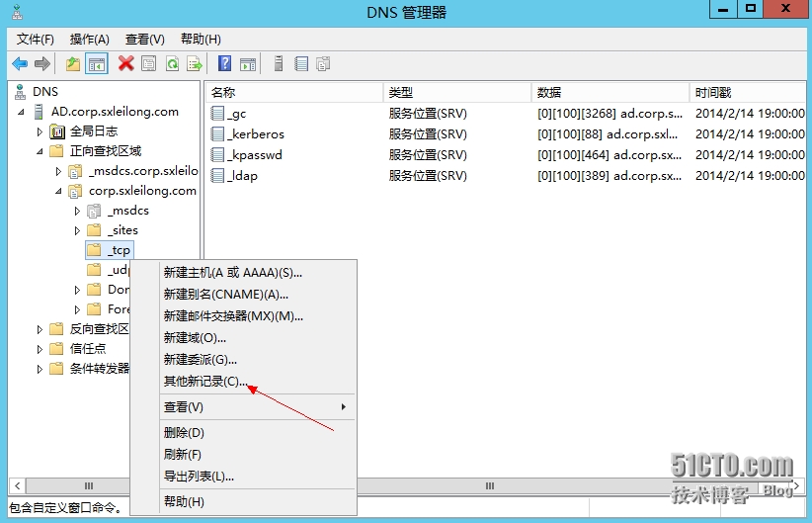The image size is (812, 523).
Task: Expand the 反向查找区域 tree node
Action: pos(40,329)
